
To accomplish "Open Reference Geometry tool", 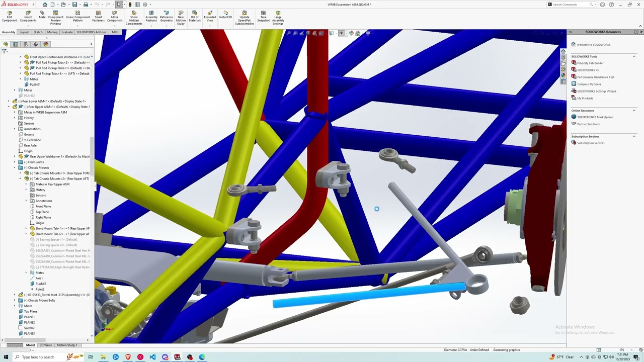I will coord(166,17).
